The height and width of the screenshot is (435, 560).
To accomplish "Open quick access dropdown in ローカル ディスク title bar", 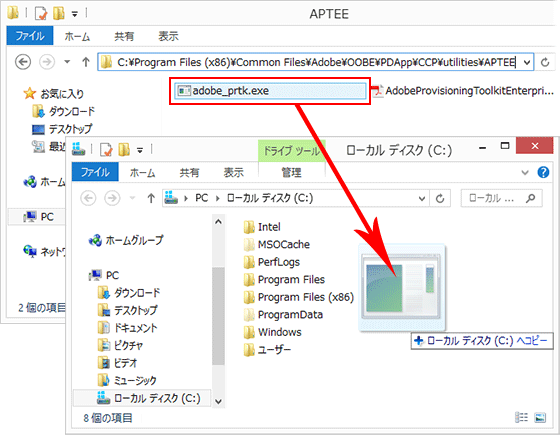I will 140,150.
